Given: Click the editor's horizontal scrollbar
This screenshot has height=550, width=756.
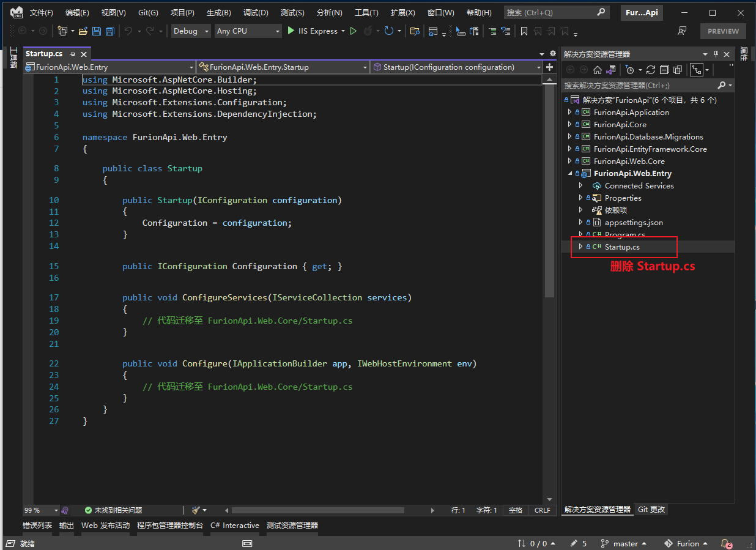Looking at the screenshot, I should [x=317, y=510].
